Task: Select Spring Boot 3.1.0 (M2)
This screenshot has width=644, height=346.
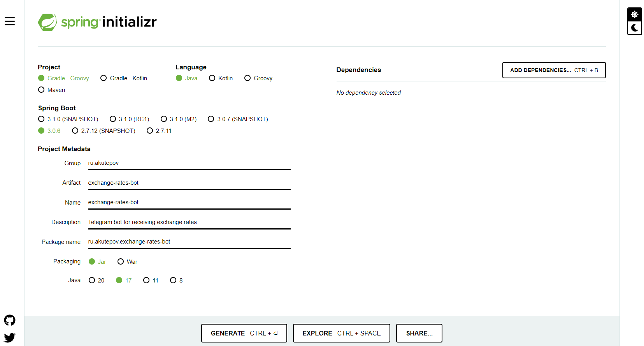Action: 179,119
